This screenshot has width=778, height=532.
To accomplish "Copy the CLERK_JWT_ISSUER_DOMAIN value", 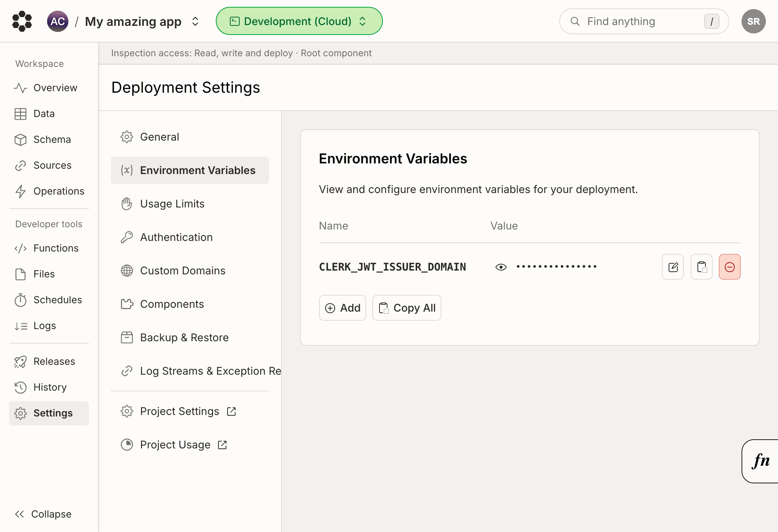I will coord(702,267).
